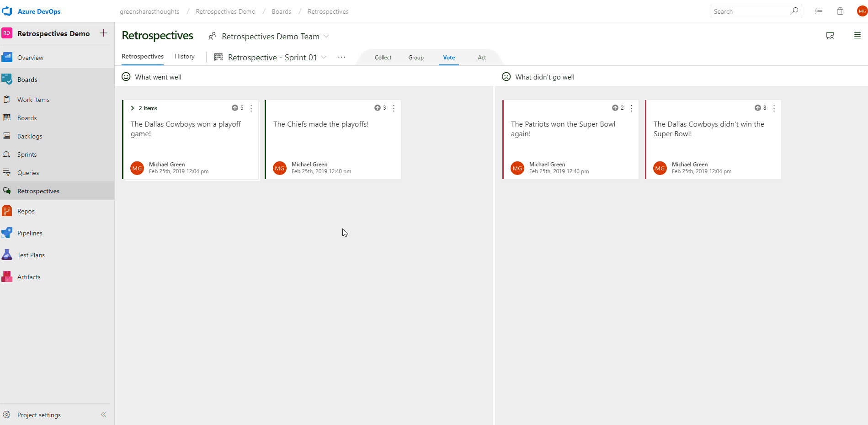Switch to the Act tab

point(481,57)
